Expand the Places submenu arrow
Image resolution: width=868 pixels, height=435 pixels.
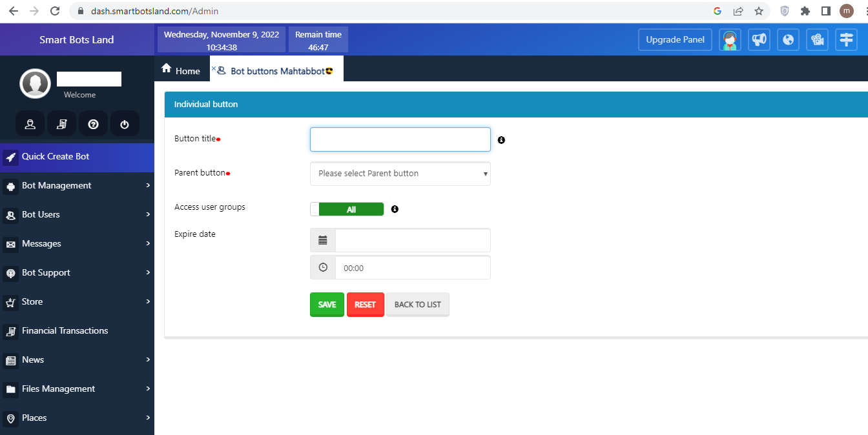148,418
